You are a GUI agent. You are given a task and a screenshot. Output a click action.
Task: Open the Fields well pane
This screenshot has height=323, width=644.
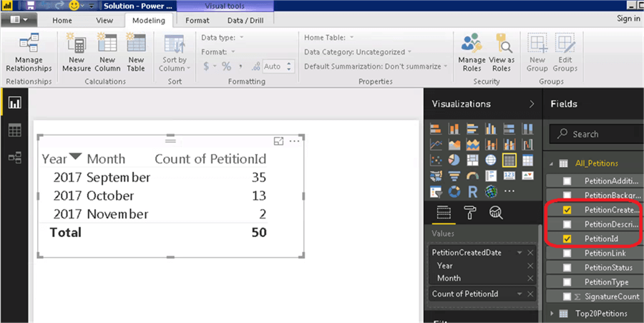click(444, 213)
